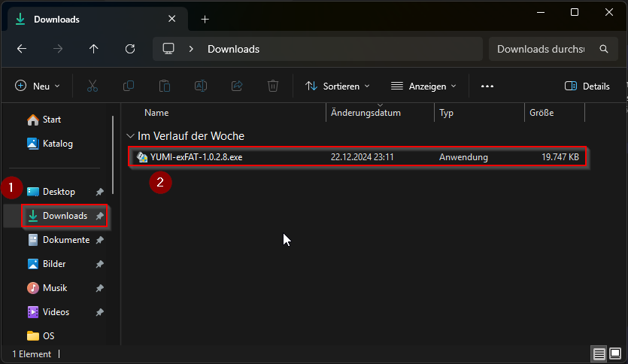
Task: Navigate back using the back arrow
Action: 22,49
